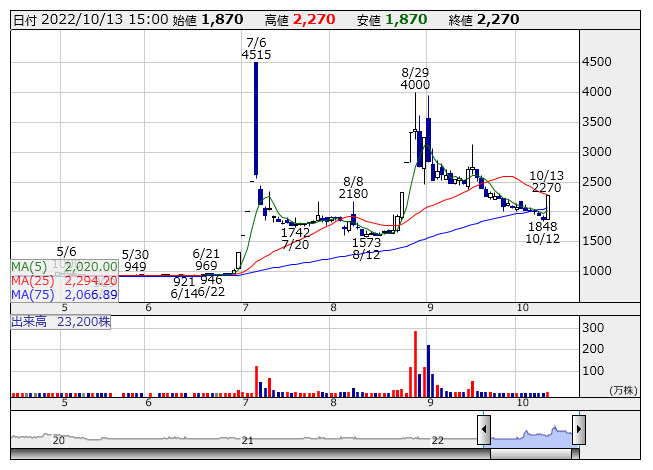The image size is (653, 470).
Task: Click the year 22 marker in overview
Action: pyautogui.click(x=438, y=440)
